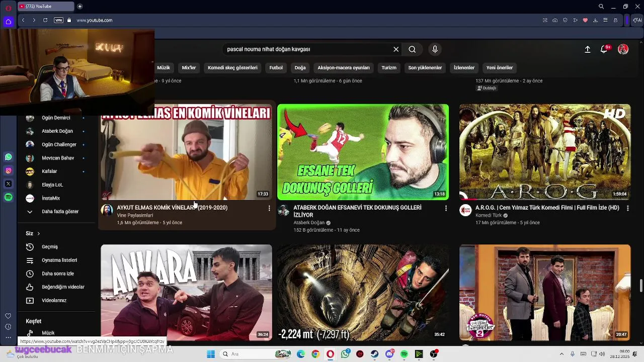Play Efsane Tek Dokunuş Golleri thumbnail
The image size is (644, 362).
(x=363, y=152)
